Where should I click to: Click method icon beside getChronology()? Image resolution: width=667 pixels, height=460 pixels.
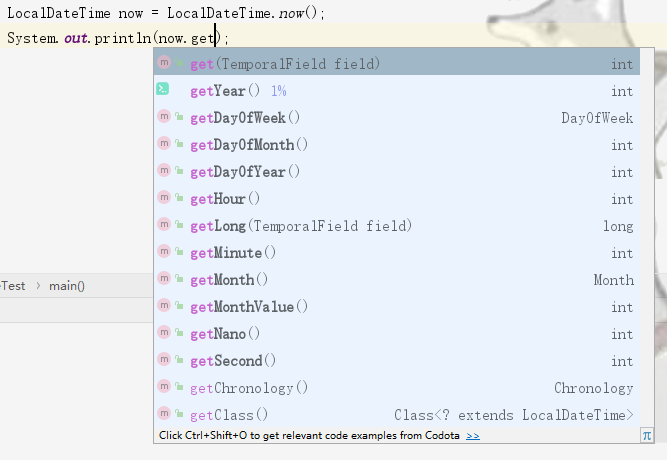pos(164,386)
